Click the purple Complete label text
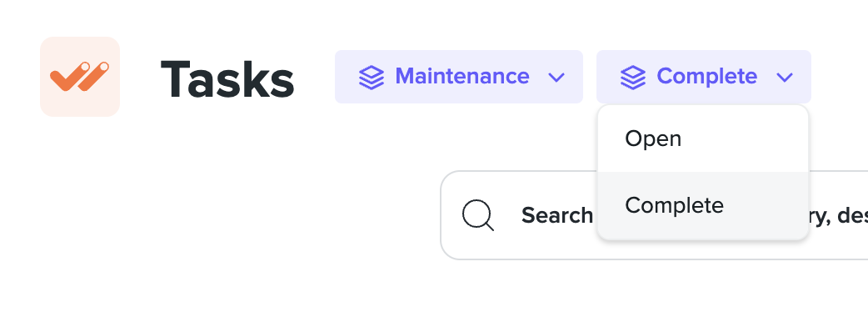The height and width of the screenshot is (322, 868). point(707,77)
